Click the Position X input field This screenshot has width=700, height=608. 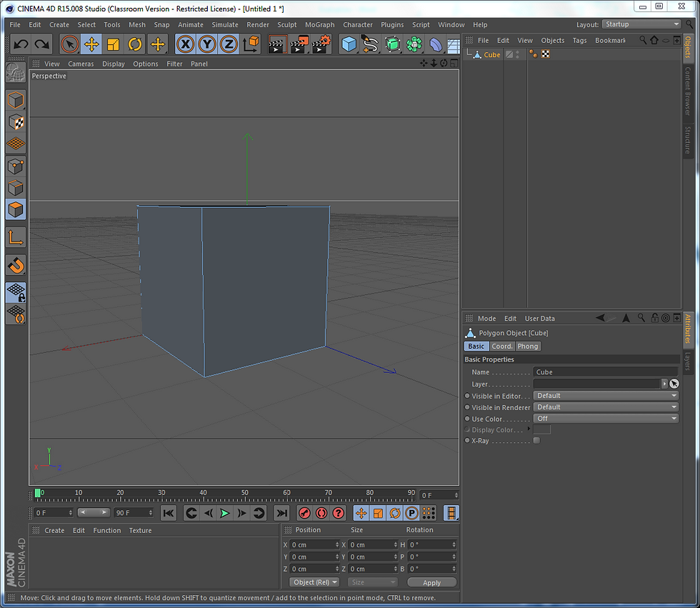[314, 544]
